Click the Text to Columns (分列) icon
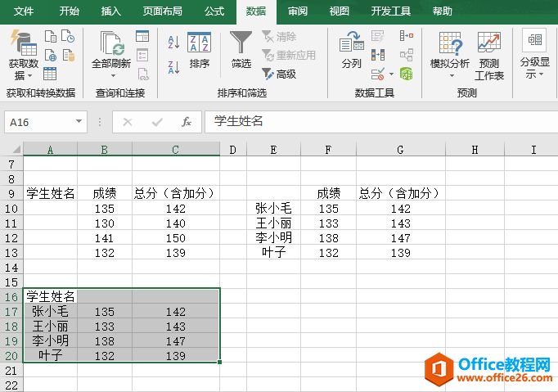 [351, 51]
